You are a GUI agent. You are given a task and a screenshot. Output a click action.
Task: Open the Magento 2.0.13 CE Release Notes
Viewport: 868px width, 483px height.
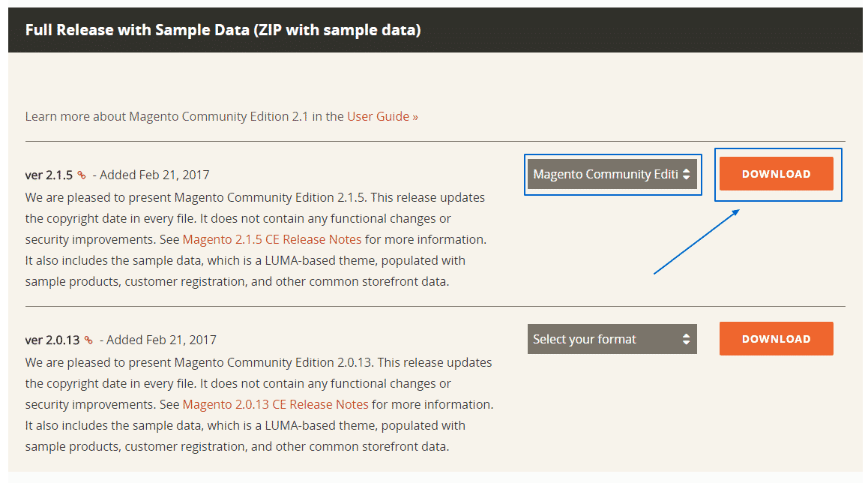(x=276, y=403)
